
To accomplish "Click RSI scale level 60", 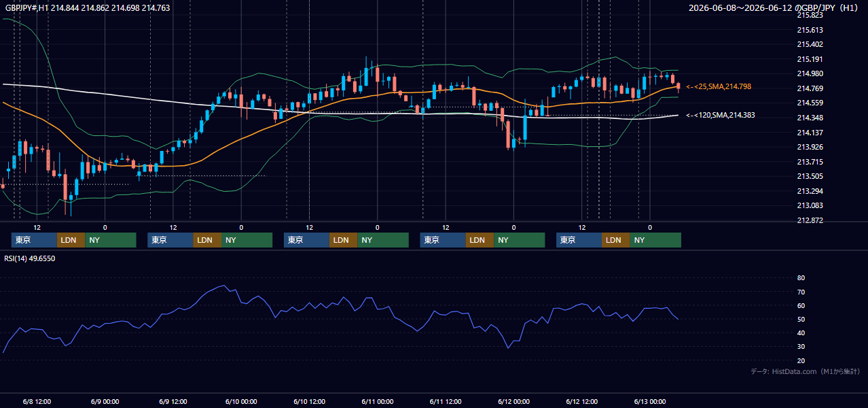I will coord(801,305).
